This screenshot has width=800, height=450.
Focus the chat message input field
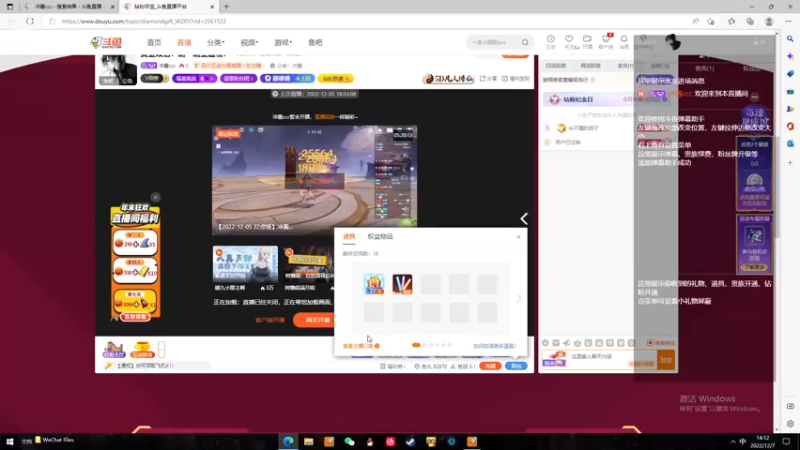pyautogui.click(x=612, y=360)
